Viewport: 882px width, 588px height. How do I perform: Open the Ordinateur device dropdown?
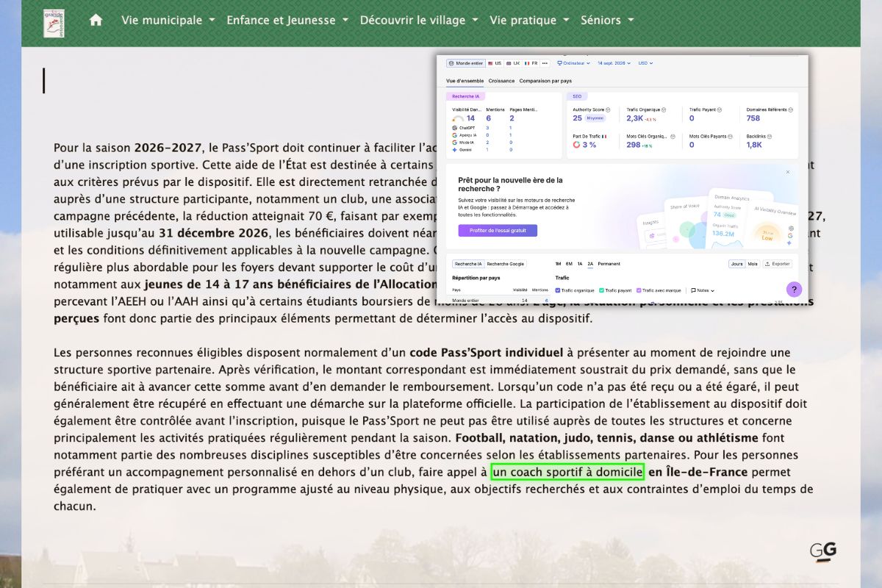(x=574, y=63)
